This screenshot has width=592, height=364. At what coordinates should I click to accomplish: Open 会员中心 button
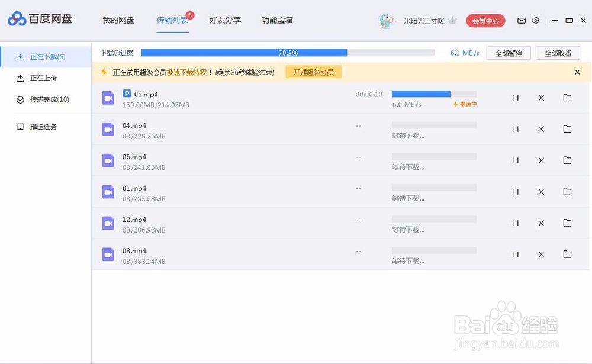(485, 21)
